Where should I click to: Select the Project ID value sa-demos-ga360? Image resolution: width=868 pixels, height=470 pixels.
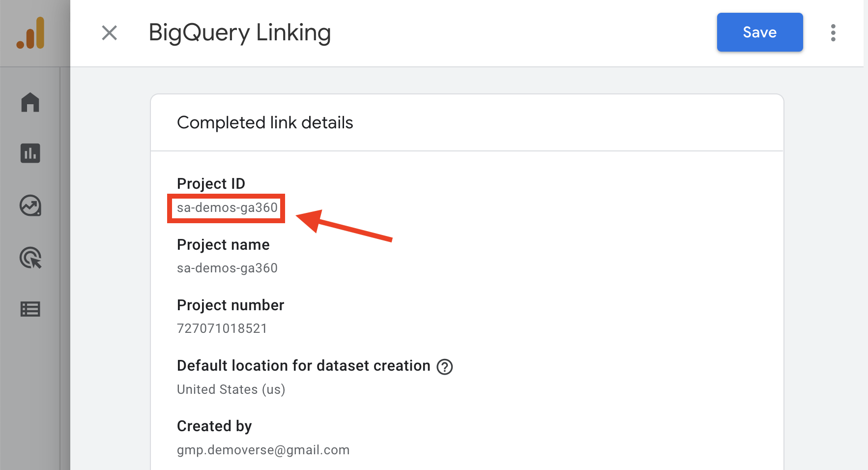[x=227, y=208]
